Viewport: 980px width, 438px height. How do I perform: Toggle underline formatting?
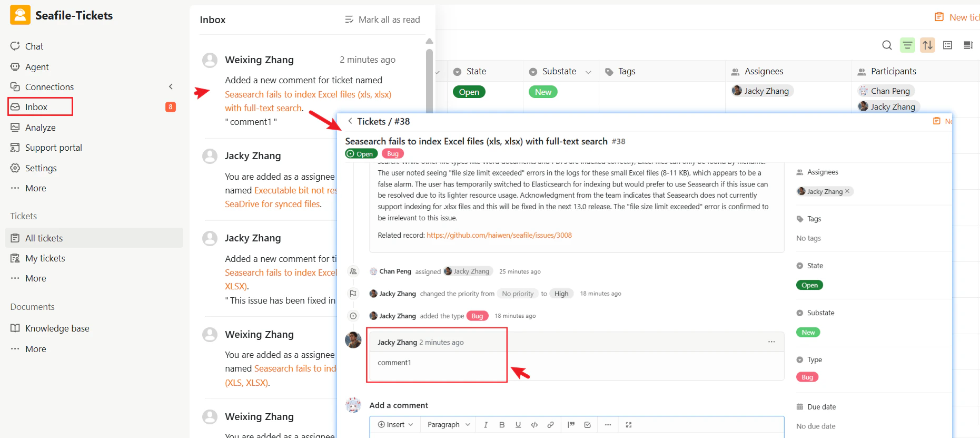518,425
